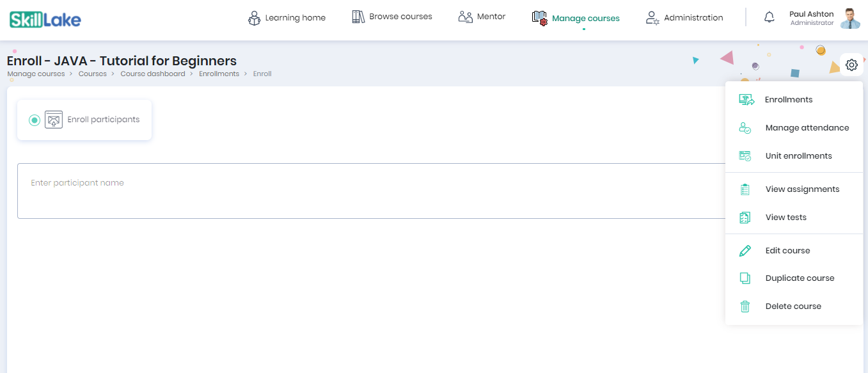This screenshot has height=373, width=868.
Task: Open the Paul Ashton profile avatar
Action: (850, 19)
